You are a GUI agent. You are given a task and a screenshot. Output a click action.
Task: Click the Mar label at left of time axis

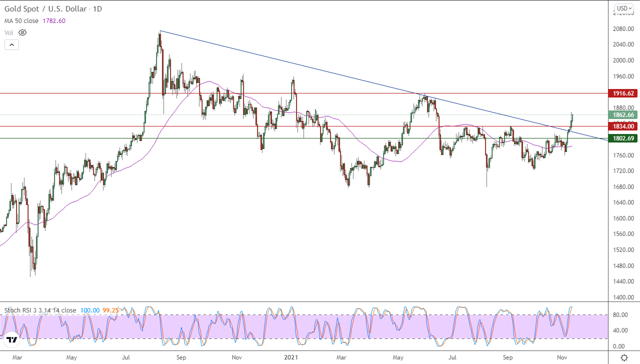(x=17, y=357)
